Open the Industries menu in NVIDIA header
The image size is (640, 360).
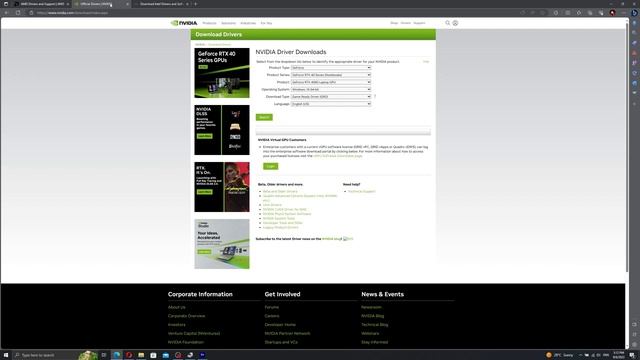pyautogui.click(x=248, y=23)
